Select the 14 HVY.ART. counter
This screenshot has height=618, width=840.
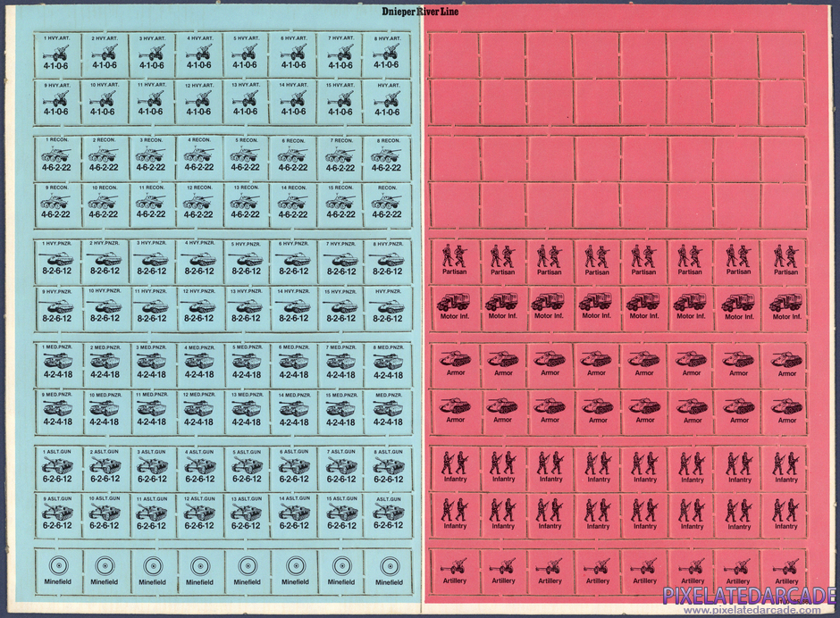(x=293, y=101)
